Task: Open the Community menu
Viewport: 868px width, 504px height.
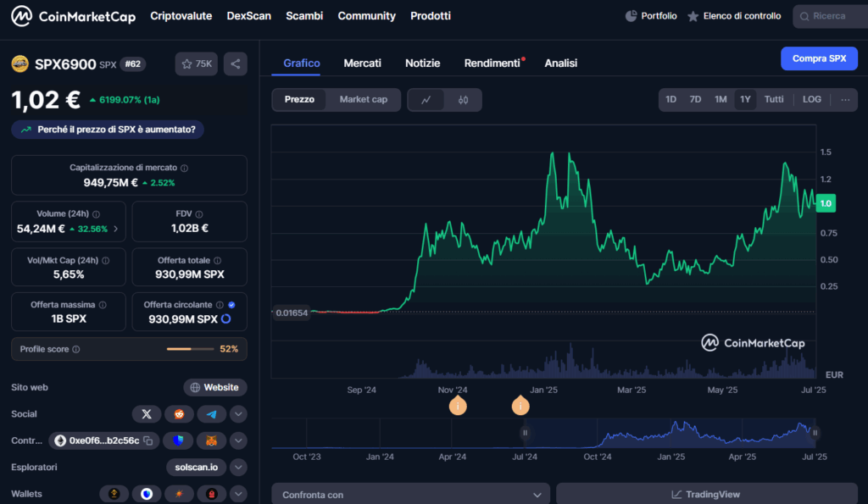Action: point(366,16)
